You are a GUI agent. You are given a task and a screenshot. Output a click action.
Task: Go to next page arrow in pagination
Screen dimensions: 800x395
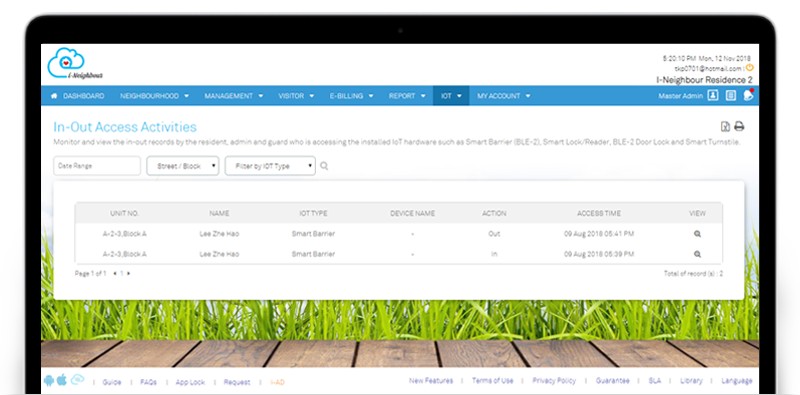[129, 274]
